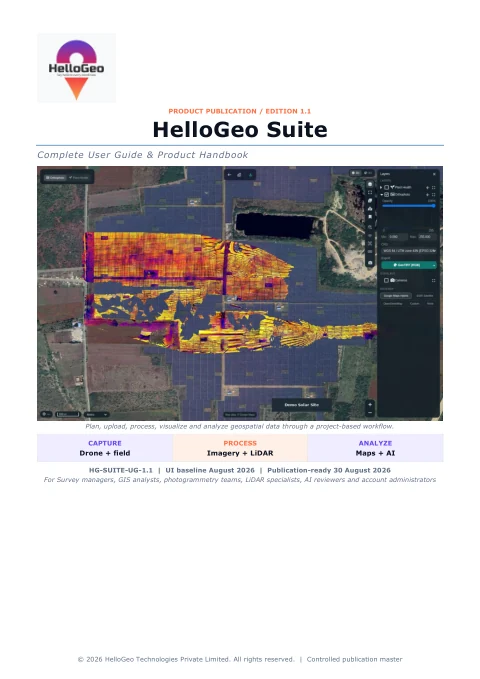Click the HG-SUITE-UG-1.1 document code

(121, 470)
